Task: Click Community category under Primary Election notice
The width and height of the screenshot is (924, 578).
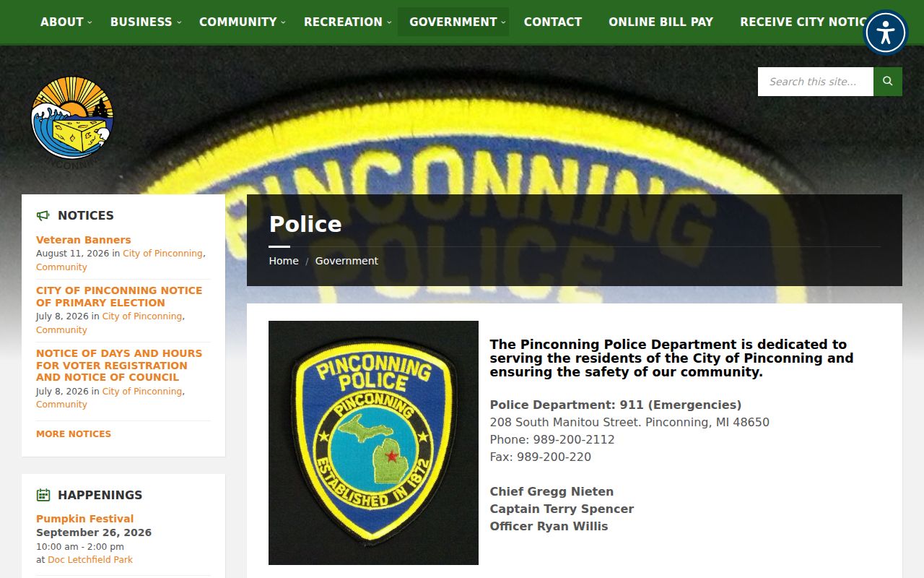Action: (61, 330)
